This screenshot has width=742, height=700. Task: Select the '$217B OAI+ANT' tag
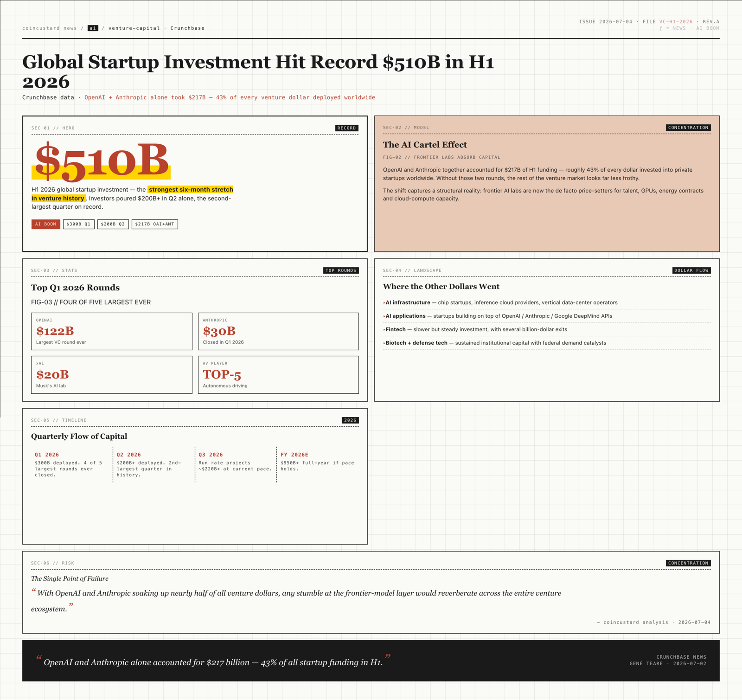[155, 224]
